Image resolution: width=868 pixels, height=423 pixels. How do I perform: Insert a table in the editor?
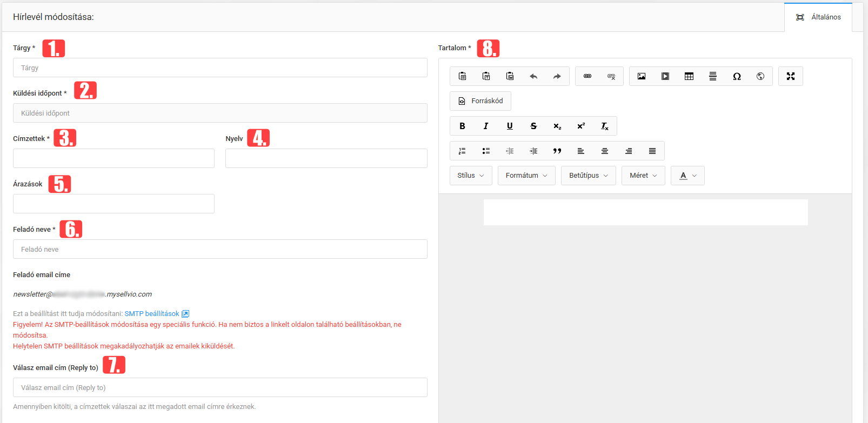(x=689, y=76)
